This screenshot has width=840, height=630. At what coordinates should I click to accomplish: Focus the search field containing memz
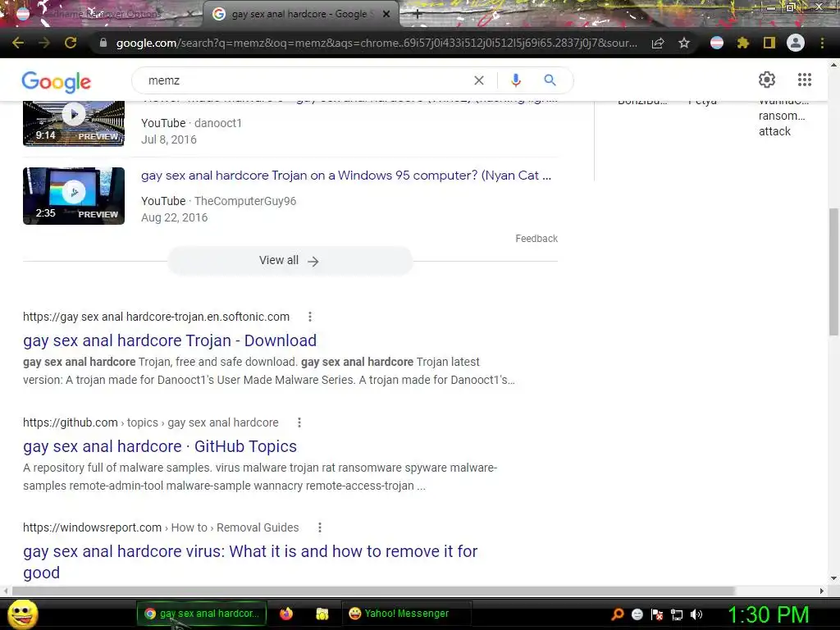[x=305, y=80]
